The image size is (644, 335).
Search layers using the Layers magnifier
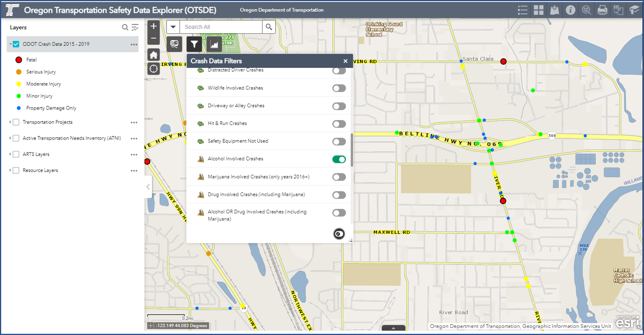point(125,27)
